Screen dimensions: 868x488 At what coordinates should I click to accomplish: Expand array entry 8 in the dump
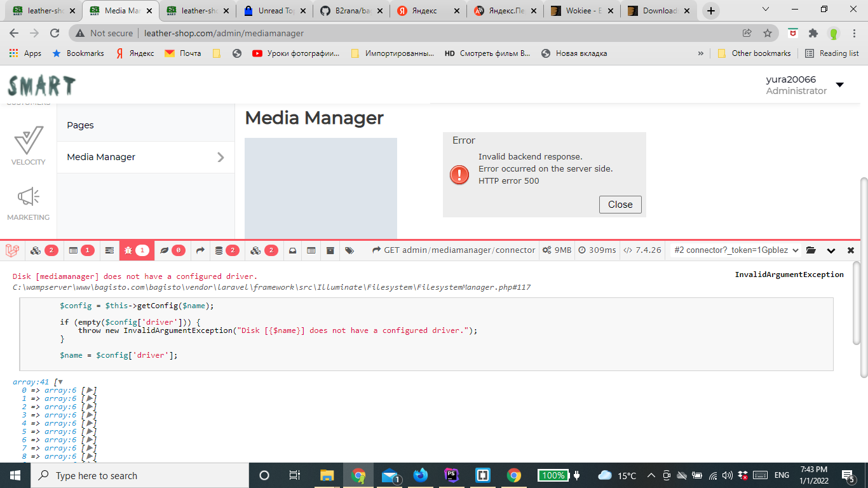pos(90,456)
